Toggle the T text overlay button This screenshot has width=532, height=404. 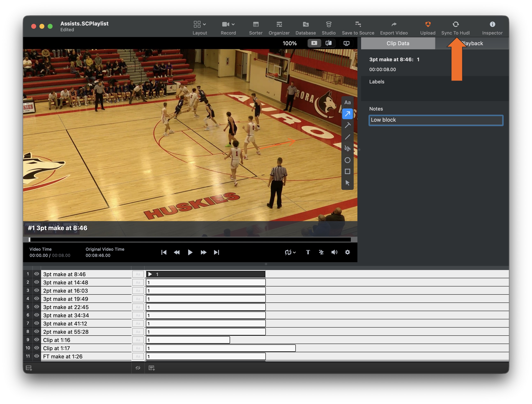[308, 252]
